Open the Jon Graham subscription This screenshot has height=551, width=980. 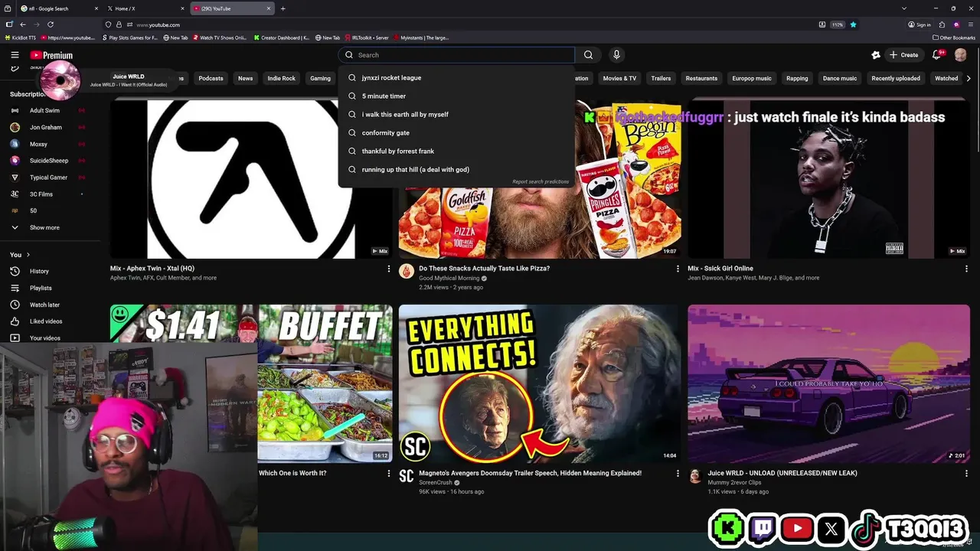pos(46,127)
